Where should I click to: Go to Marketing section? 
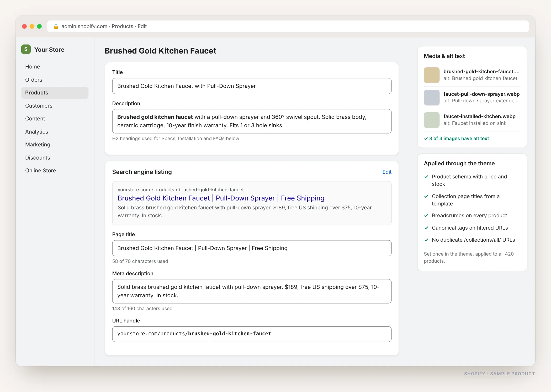pos(55,145)
